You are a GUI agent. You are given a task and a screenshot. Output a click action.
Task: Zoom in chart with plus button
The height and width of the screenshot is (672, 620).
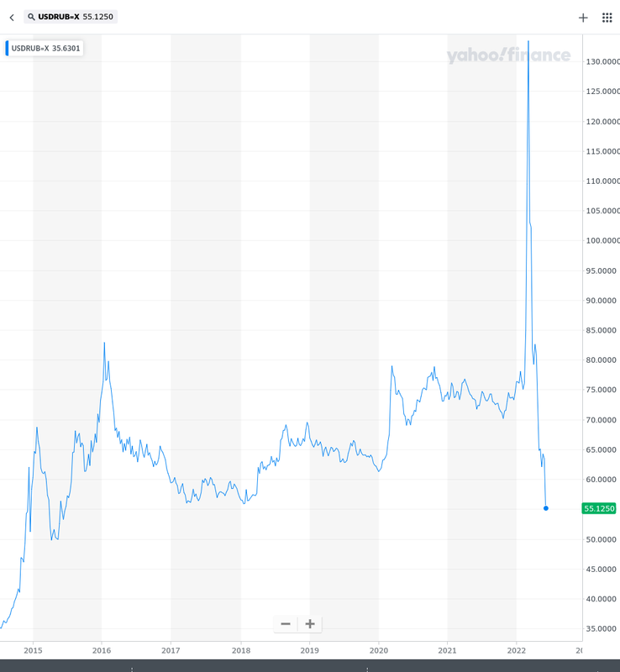(x=309, y=624)
